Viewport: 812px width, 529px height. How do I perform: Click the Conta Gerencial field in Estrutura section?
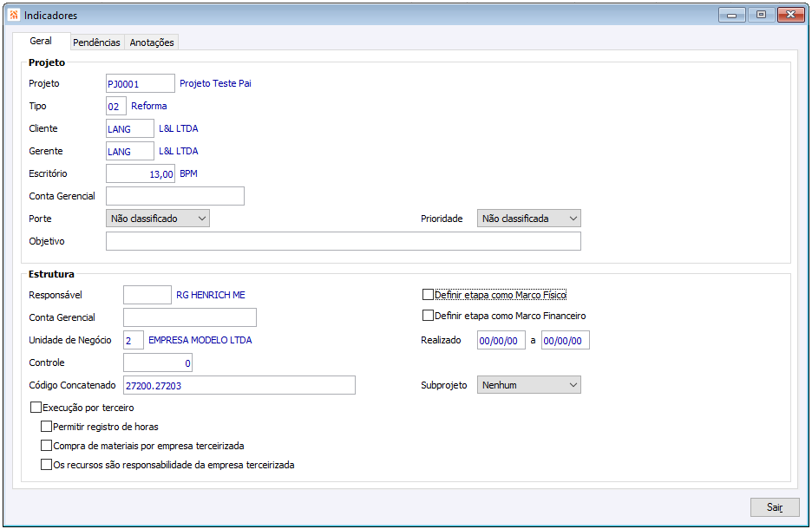189,317
